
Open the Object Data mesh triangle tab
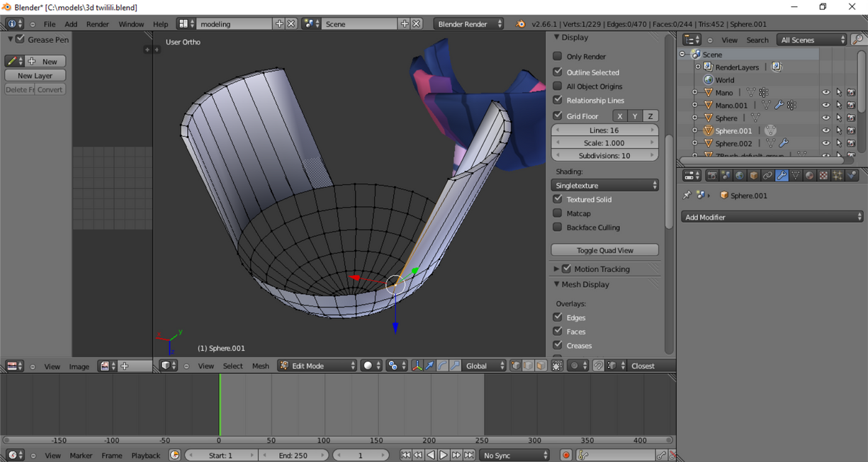[x=796, y=176]
